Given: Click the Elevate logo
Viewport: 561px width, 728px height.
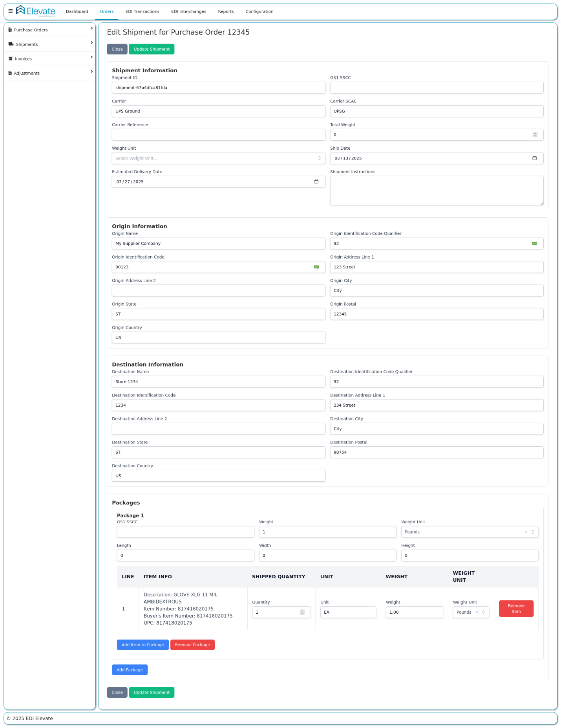Looking at the screenshot, I should pyautogui.click(x=36, y=11).
